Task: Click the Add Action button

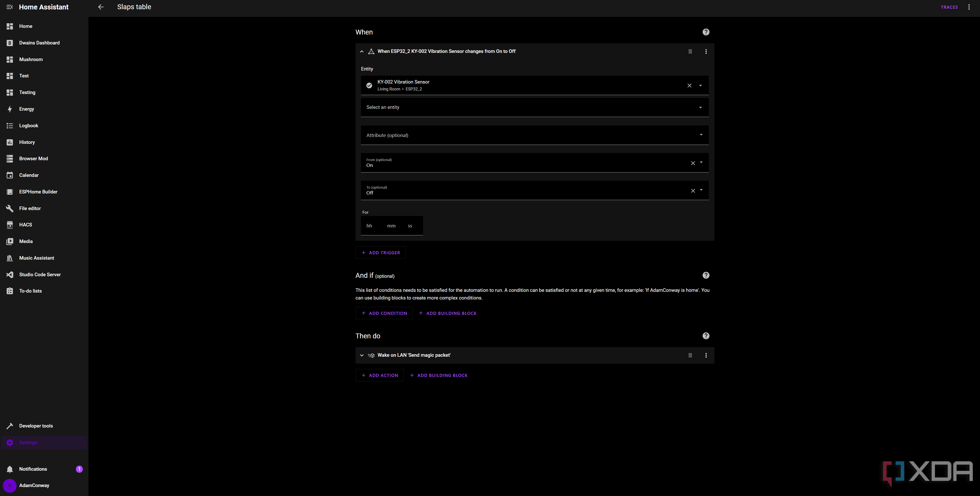Action: coord(380,375)
